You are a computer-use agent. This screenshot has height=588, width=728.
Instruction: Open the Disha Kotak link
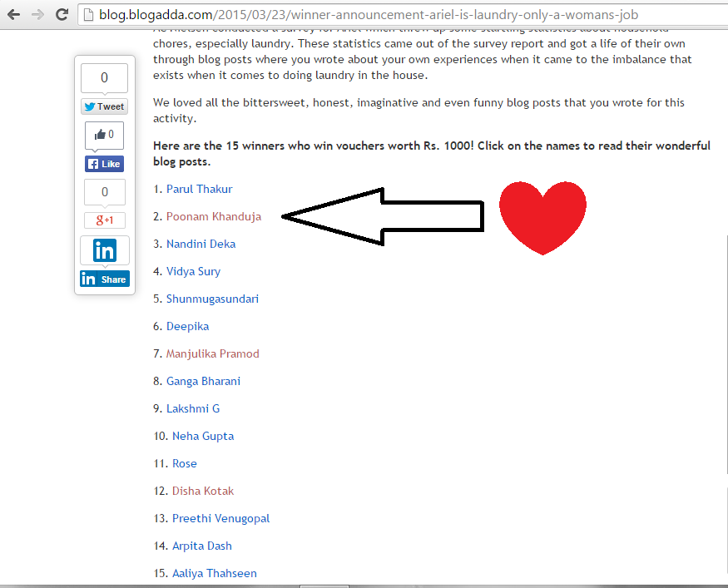(x=203, y=491)
